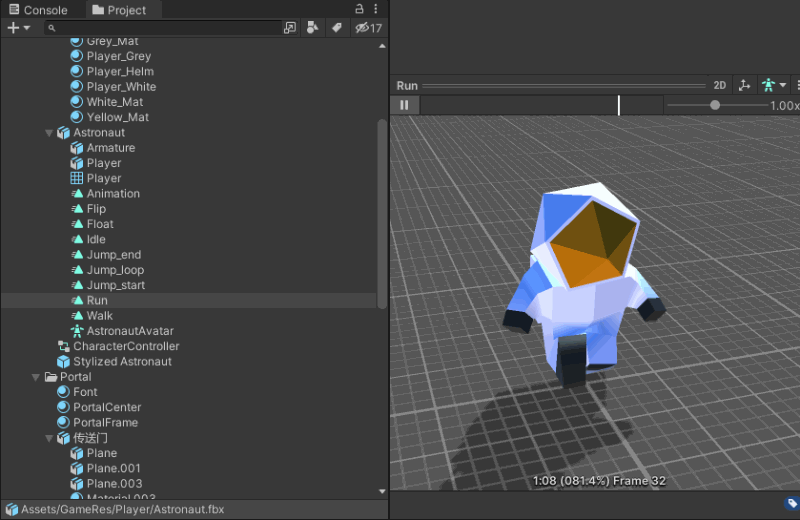800x520 pixels.
Task: Open the search by label filter
Action: pyautogui.click(x=337, y=28)
